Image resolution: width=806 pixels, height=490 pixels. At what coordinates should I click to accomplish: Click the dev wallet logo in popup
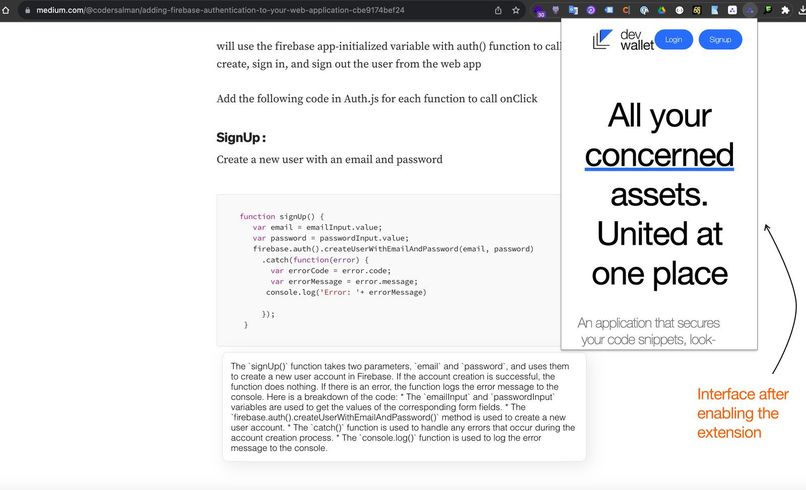(623, 40)
